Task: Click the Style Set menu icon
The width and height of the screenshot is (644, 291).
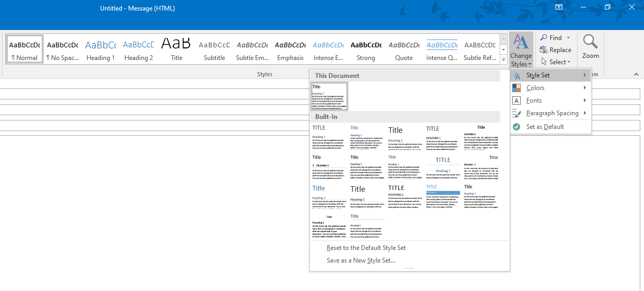Action: coord(516,75)
